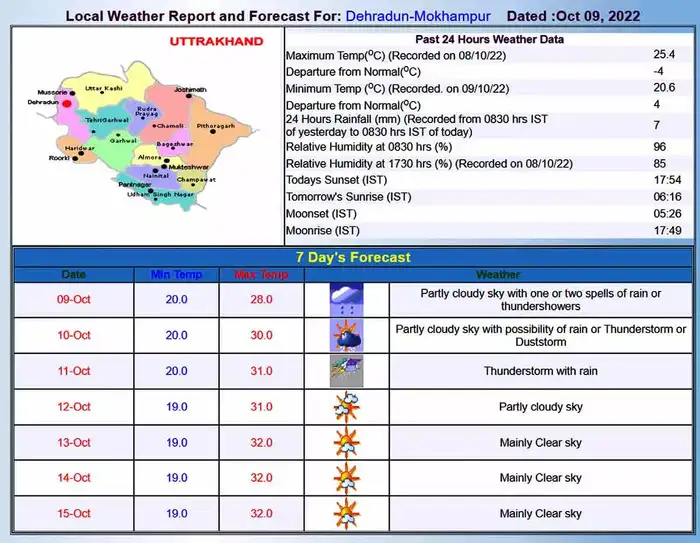Viewport: 700px width, 543px height.
Task: Click the 7 Day's Forecast header bar
Action: point(353,257)
